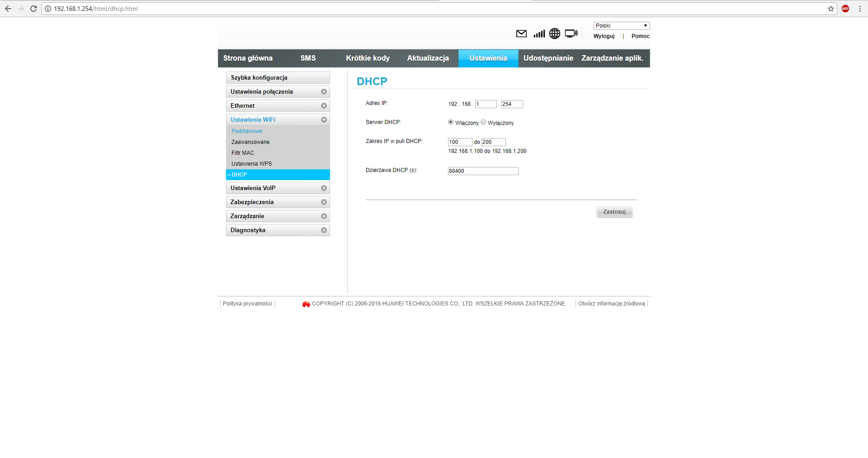Open Polityka prywatności link

(247, 304)
